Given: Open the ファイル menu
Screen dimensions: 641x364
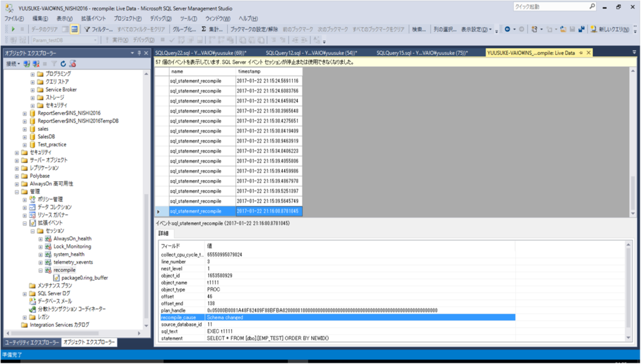Looking at the screenshot, I should [14, 19].
